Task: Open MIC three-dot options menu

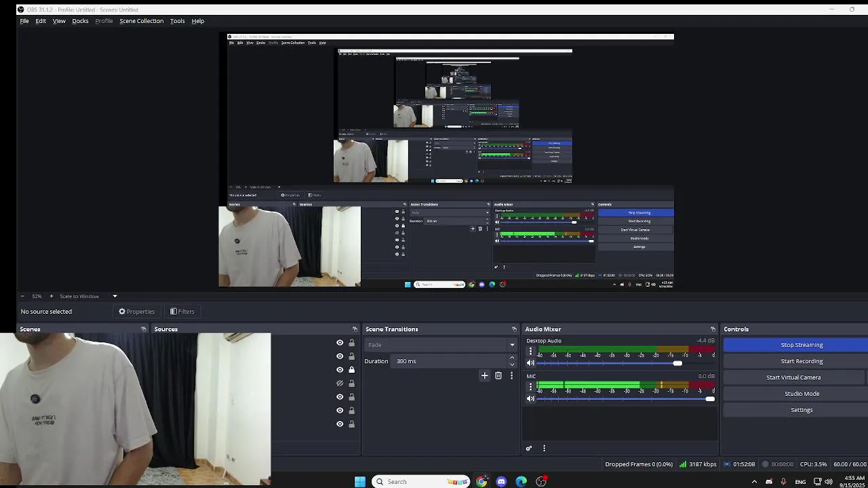Action: click(x=530, y=386)
